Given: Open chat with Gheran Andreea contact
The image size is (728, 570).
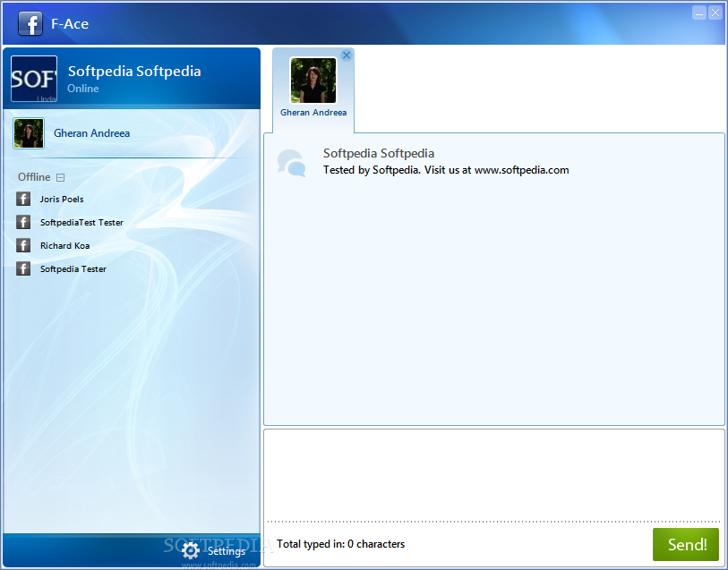Looking at the screenshot, I should [x=91, y=133].
